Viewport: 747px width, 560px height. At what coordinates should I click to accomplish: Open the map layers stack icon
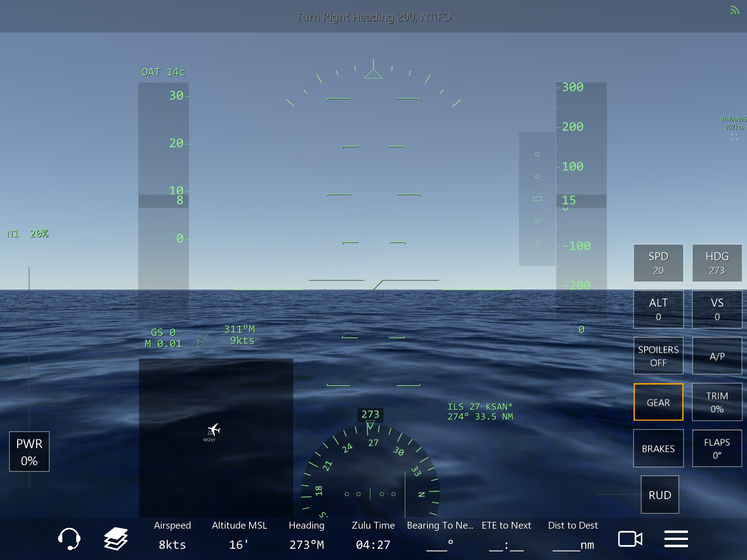click(116, 538)
